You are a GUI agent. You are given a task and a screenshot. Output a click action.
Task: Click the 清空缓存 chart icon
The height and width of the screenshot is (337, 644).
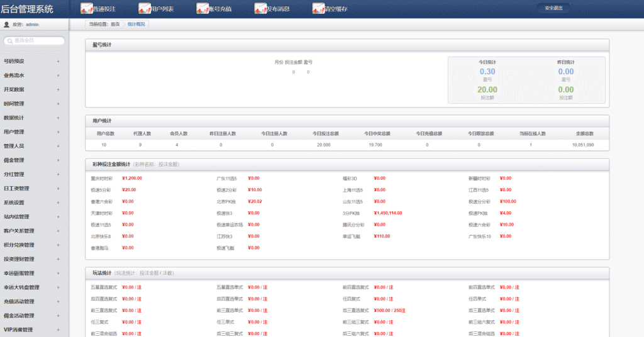(x=318, y=8)
